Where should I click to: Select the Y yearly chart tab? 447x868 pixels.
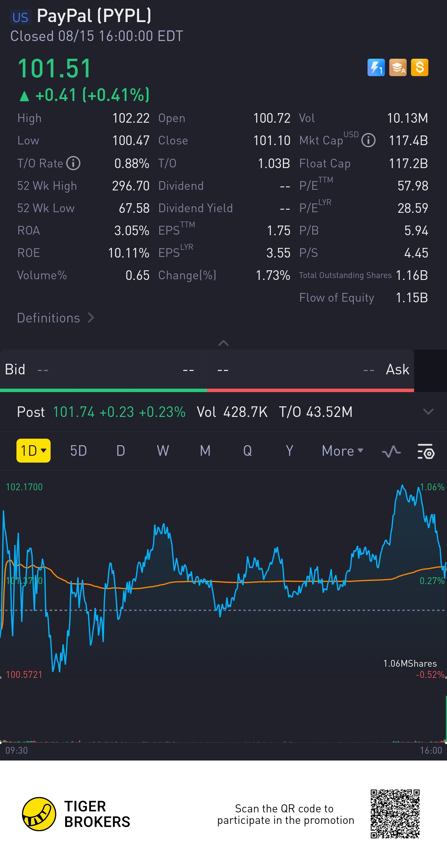(x=289, y=451)
